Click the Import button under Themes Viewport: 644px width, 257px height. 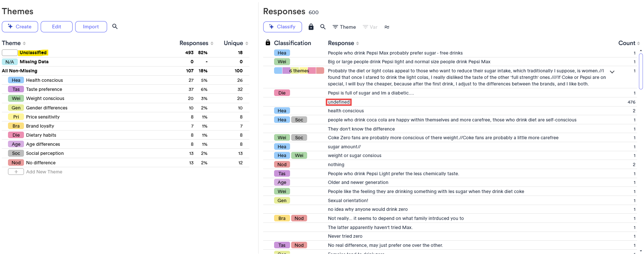pyautogui.click(x=91, y=26)
